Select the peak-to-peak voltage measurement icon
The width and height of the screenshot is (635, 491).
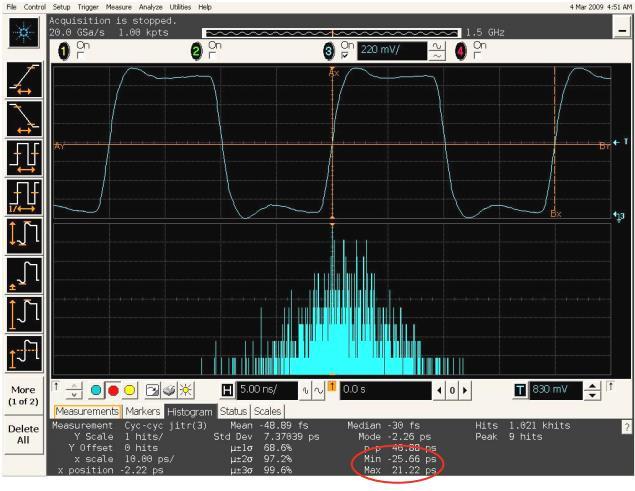click(x=24, y=236)
